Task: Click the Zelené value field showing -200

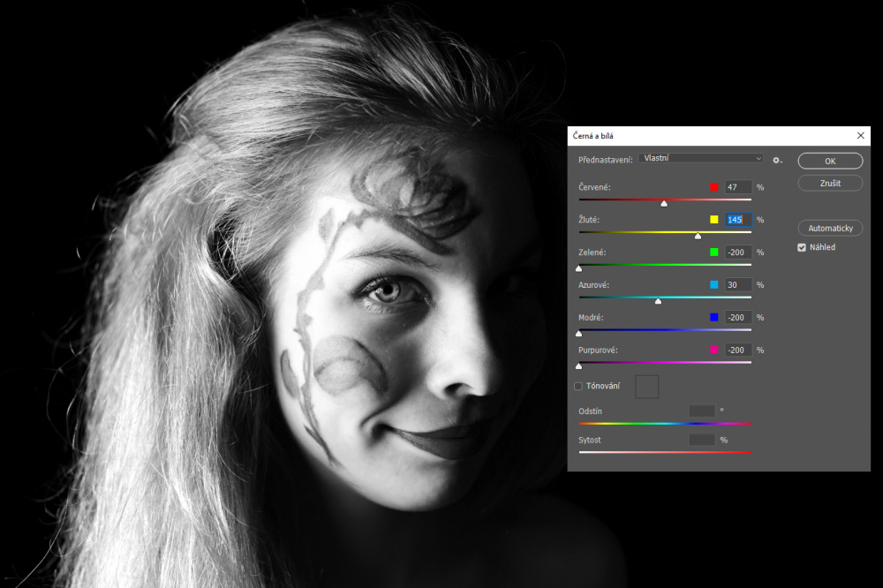Action: point(738,253)
